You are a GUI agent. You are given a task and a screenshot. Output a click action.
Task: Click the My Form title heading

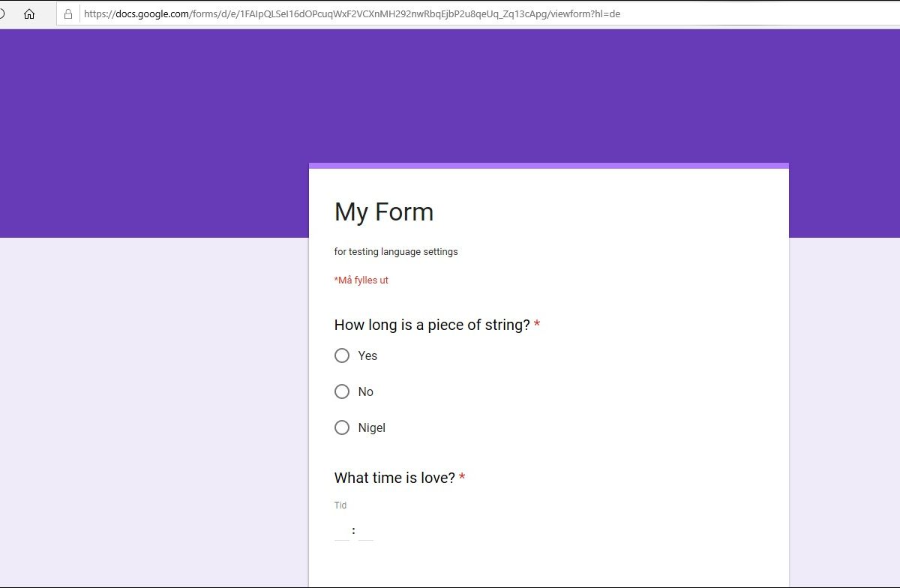coord(384,212)
